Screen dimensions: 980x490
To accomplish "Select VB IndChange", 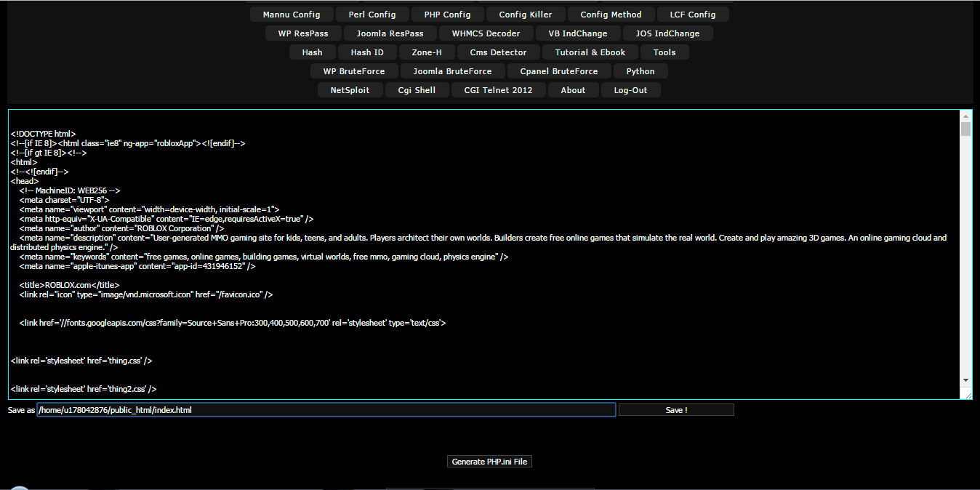I will [578, 33].
